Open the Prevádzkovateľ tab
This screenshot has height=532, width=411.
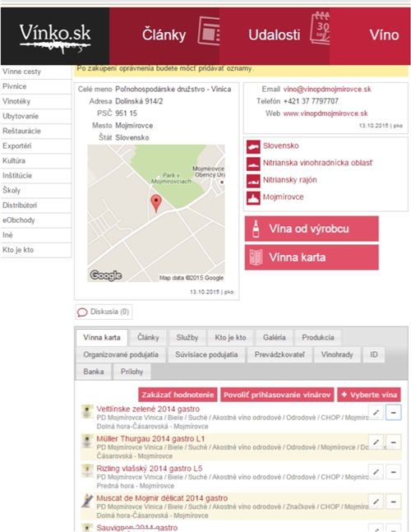click(279, 354)
